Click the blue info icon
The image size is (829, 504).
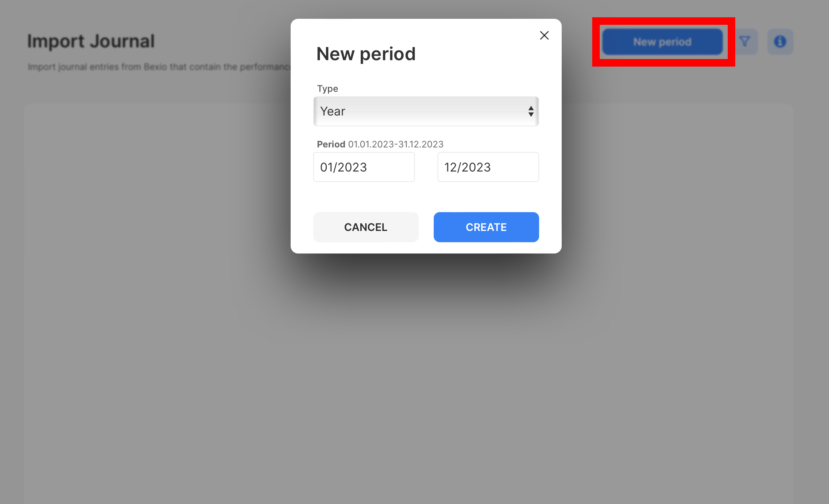(780, 41)
